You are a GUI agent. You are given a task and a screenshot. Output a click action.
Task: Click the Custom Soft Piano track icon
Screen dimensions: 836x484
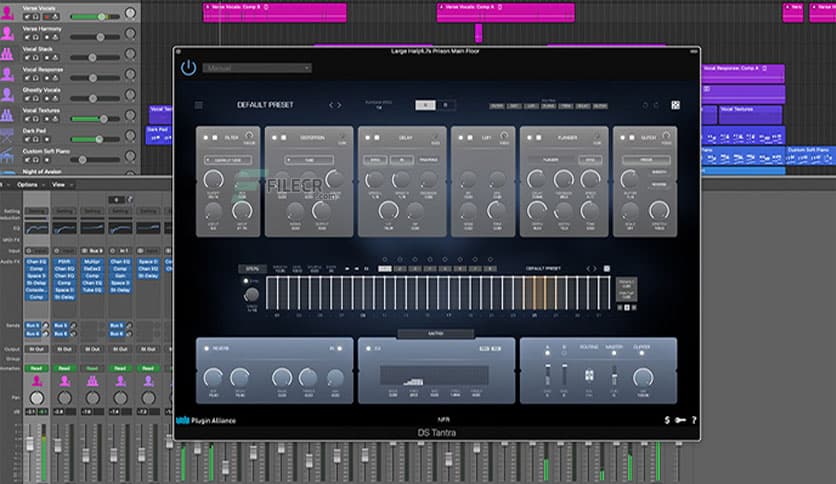tap(7, 155)
